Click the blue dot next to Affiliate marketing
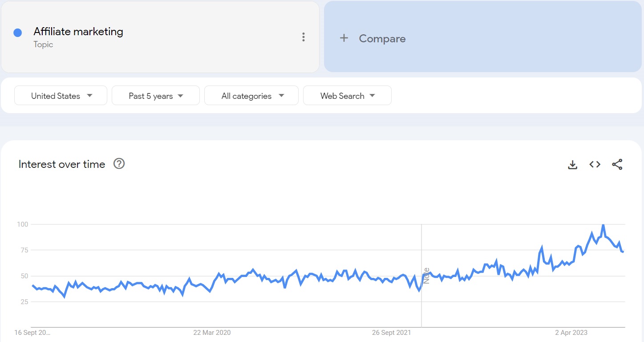The width and height of the screenshot is (644, 342). tap(17, 32)
